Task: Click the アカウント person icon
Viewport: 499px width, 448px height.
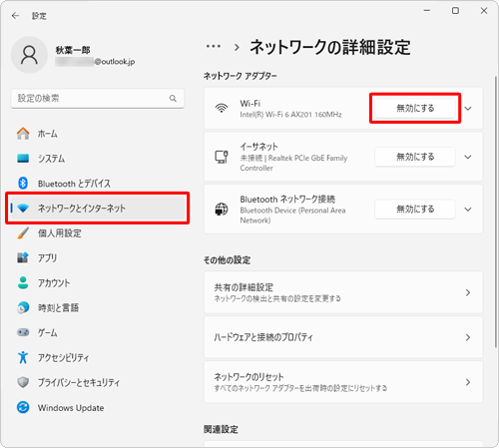Action: [23, 282]
